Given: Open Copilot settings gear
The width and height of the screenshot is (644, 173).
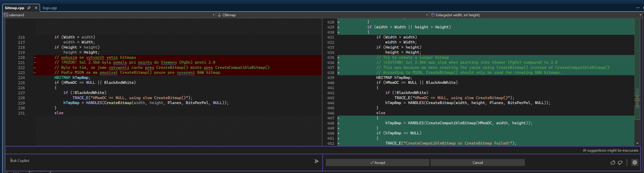Looking at the screenshot, I should 634,162.
